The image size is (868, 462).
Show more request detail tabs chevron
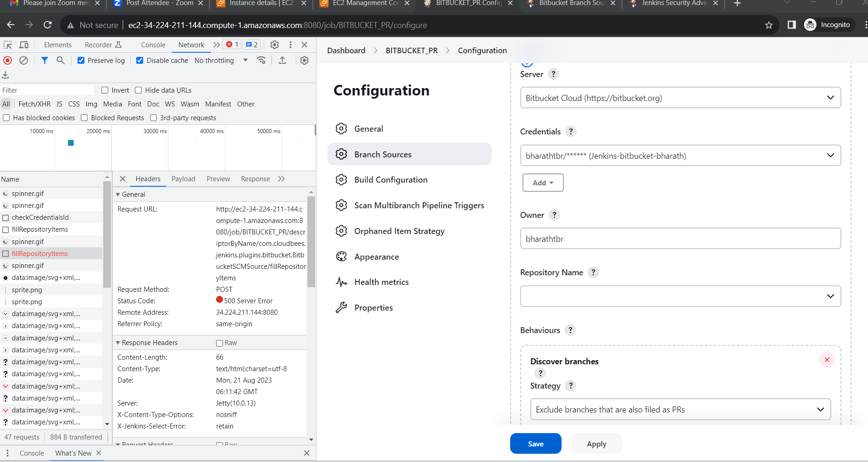tap(281, 178)
